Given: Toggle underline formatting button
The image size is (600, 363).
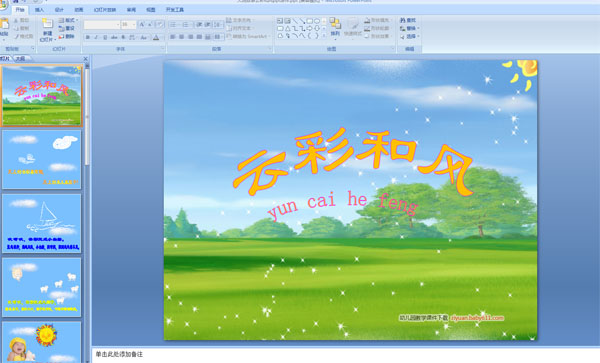Looking at the screenshot, I should (105, 37).
